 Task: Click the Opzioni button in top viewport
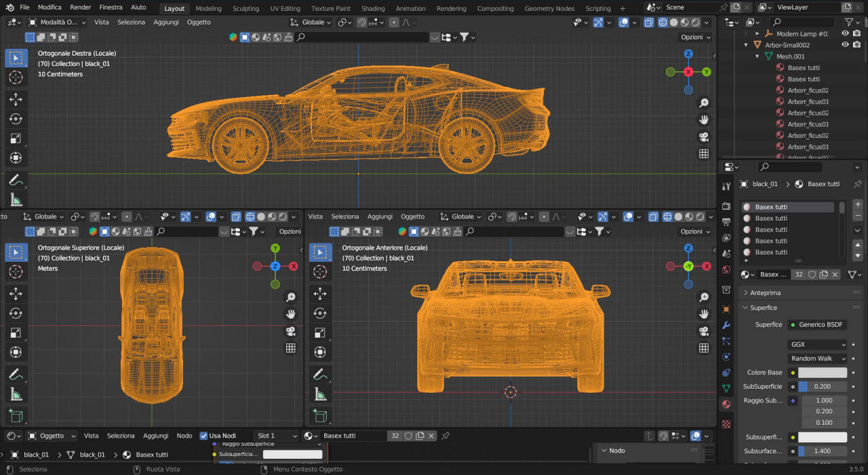coord(695,37)
